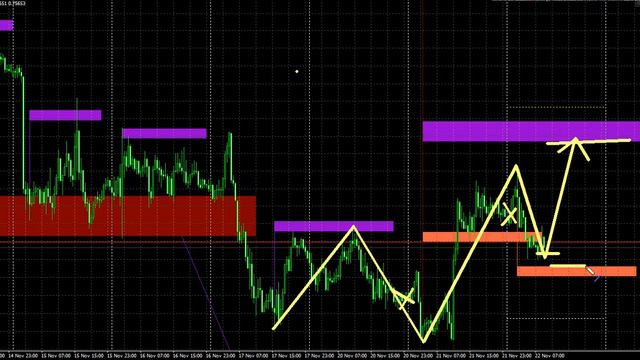Click the '14 Nov 23:00' time axis label
The image size is (640, 360).
23,356
